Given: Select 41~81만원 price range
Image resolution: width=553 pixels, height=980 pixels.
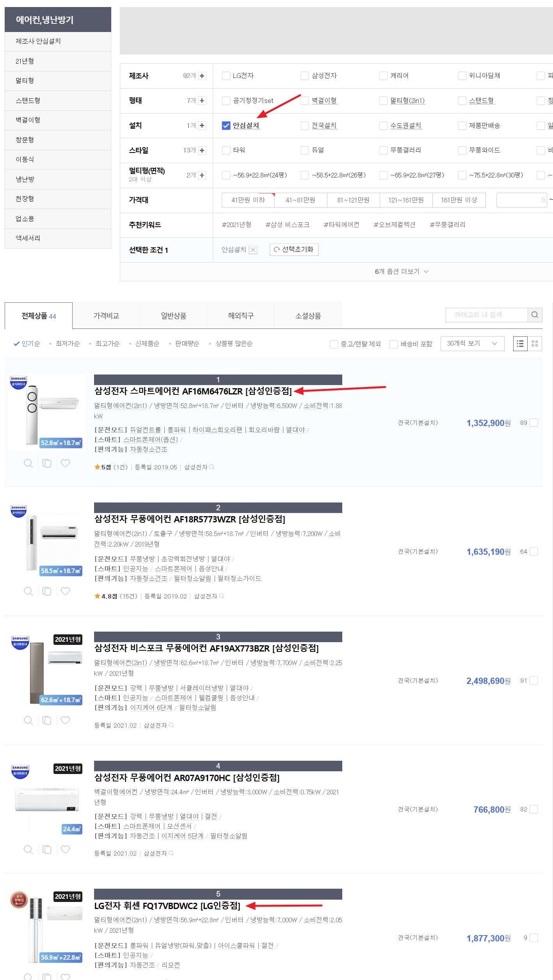Looking at the screenshot, I should coord(300,200).
